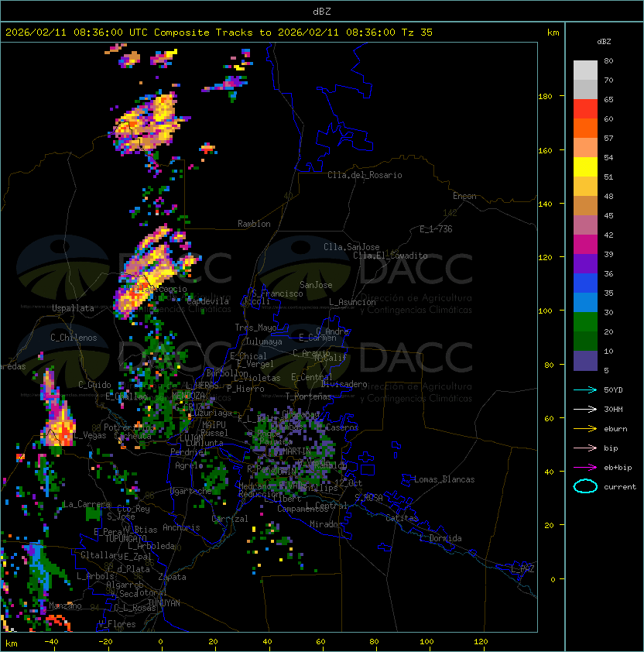644x652 pixels.
Task: Click the Capdevila label
Action: pyautogui.click(x=208, y=301)
